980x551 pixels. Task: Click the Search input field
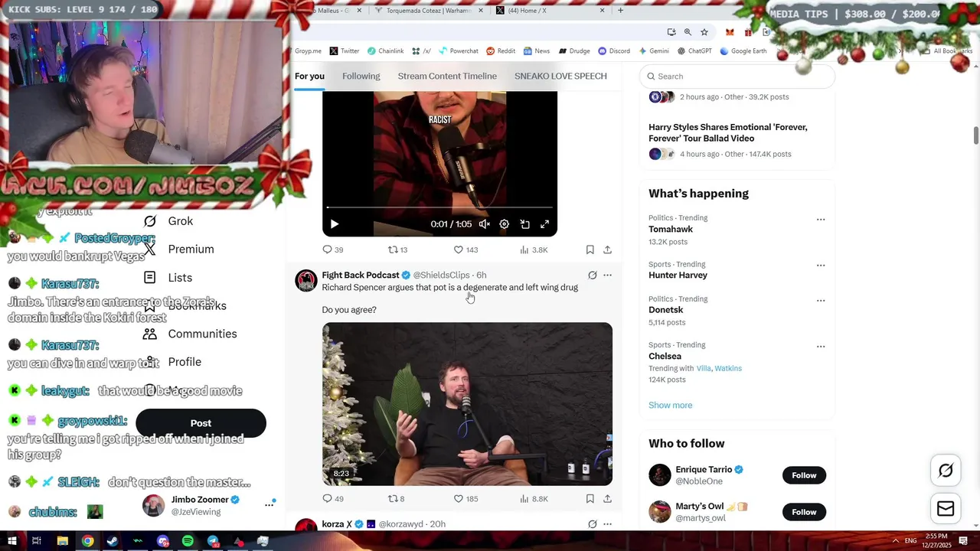737,77
